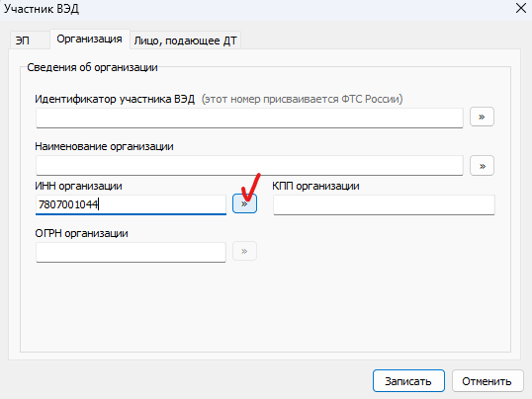This screenshot has height=399, width=532.
Task: Click the hint text about ФТС России
Action: coord(302,99)
